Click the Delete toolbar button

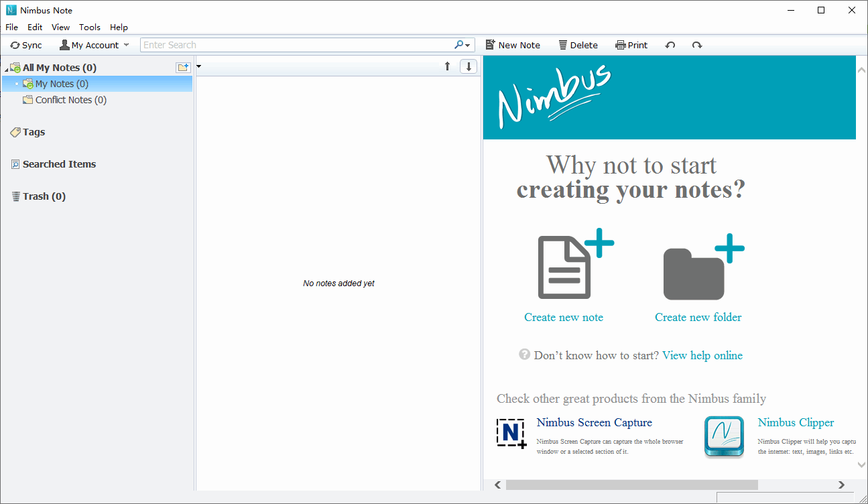click(x=578, y=45)
